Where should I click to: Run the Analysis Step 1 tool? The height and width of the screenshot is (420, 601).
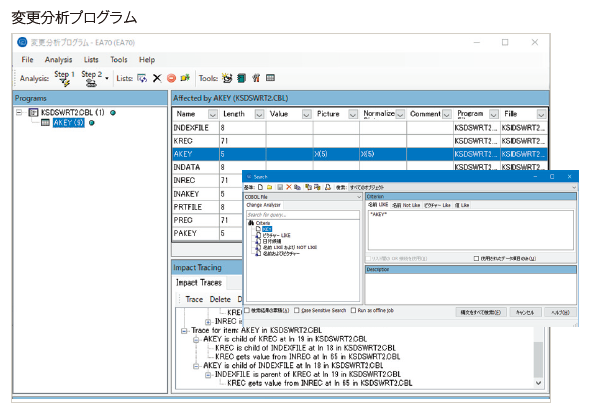click(64, 78)
